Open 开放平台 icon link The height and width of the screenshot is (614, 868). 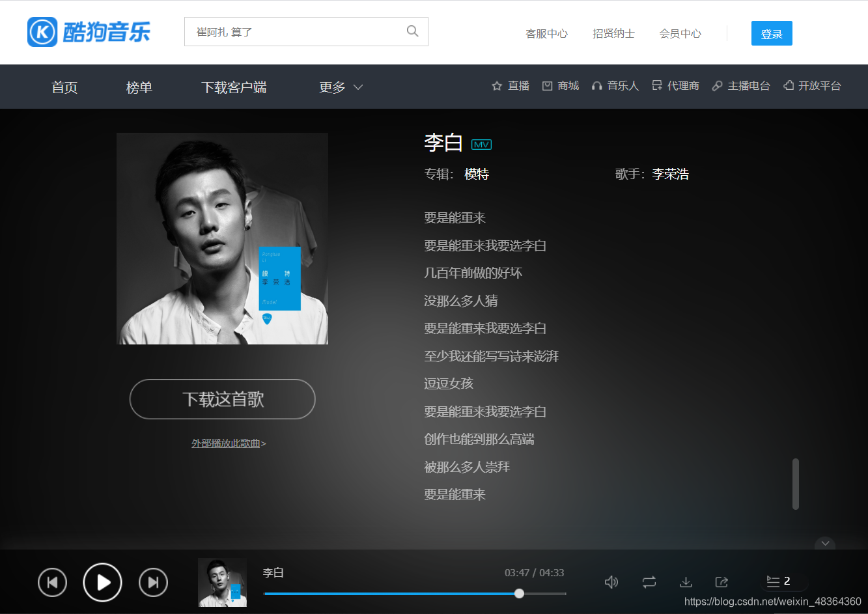coord(812,86)
